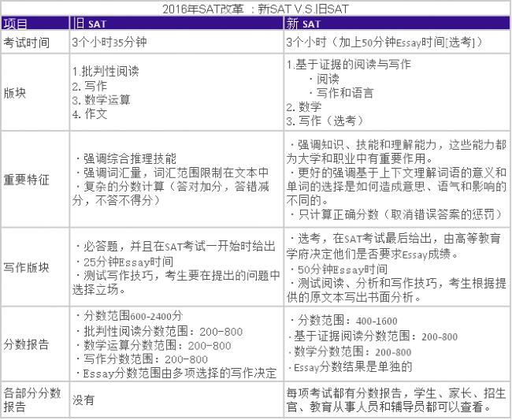The image size is (512, 420).
Task: Click '·Essay分数结果是单独的' text
Action: pyautogui.click(x=350, y=367)
